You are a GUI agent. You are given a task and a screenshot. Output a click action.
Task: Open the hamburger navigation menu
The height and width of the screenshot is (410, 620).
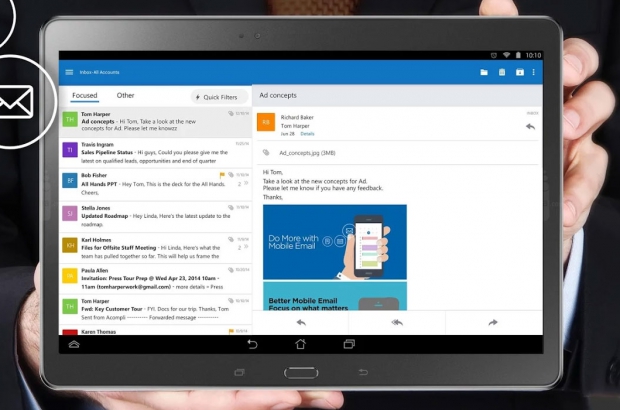[x=69, y=72]
